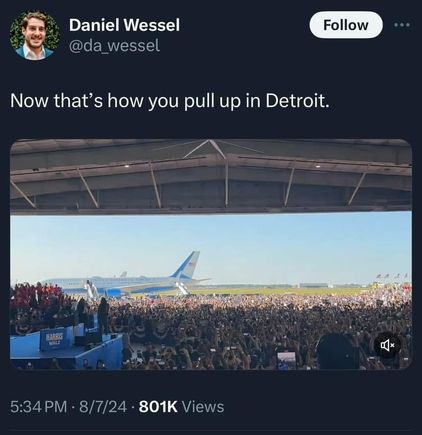Open the Daniel Wessel display name link
Viewport: 422px width, 435px height.
click(x=124, y=25)
